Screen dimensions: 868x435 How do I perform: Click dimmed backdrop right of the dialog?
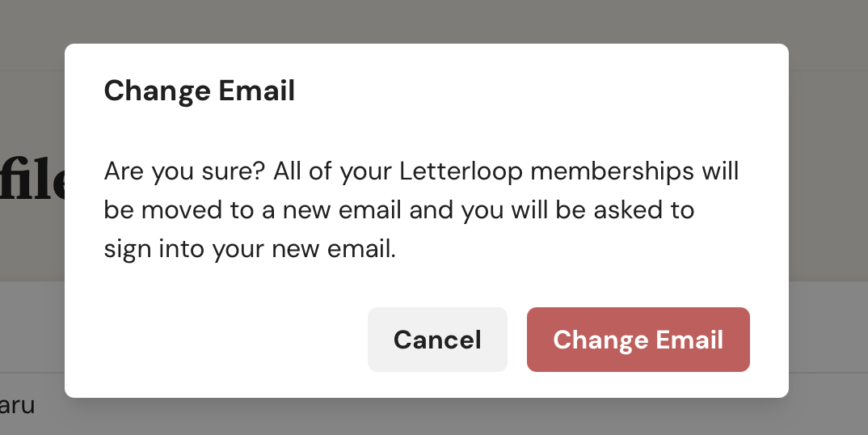(828, 222)
